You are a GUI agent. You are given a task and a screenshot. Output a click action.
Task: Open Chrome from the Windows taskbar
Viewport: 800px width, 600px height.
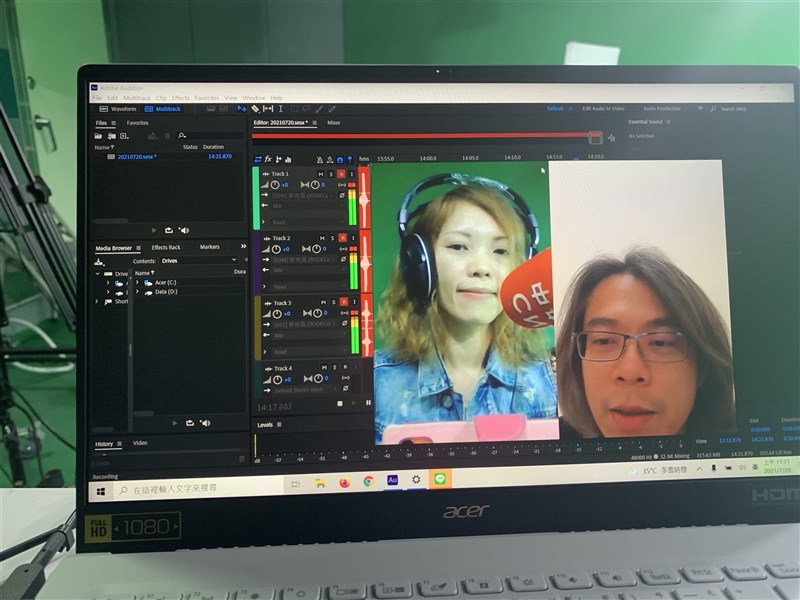pos(368,481)
